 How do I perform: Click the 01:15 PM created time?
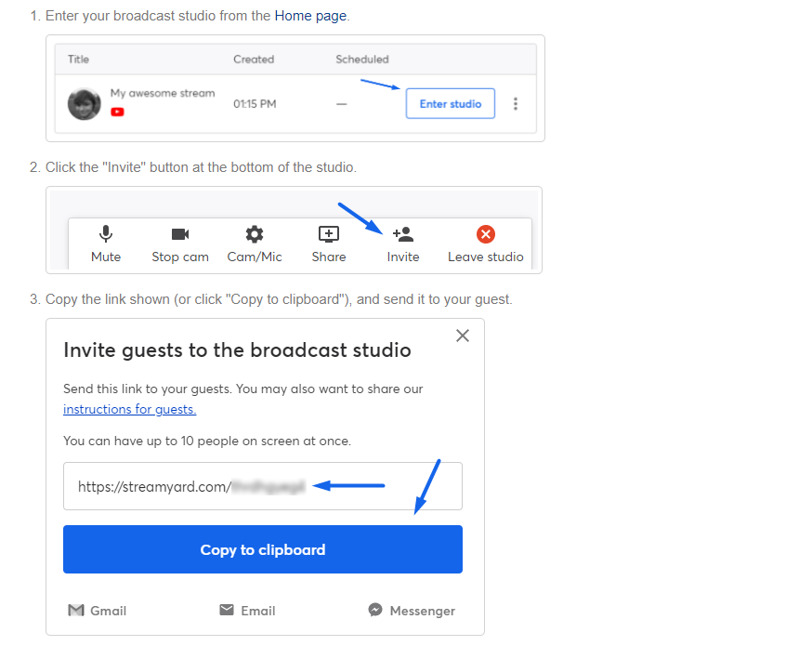(255, 103)
